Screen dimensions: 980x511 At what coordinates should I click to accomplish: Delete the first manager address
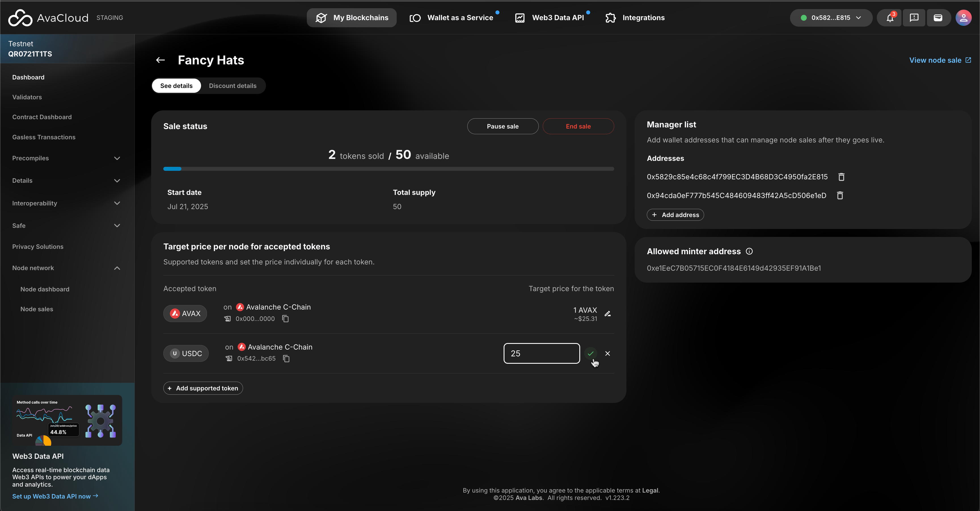[x=841, y=177]
